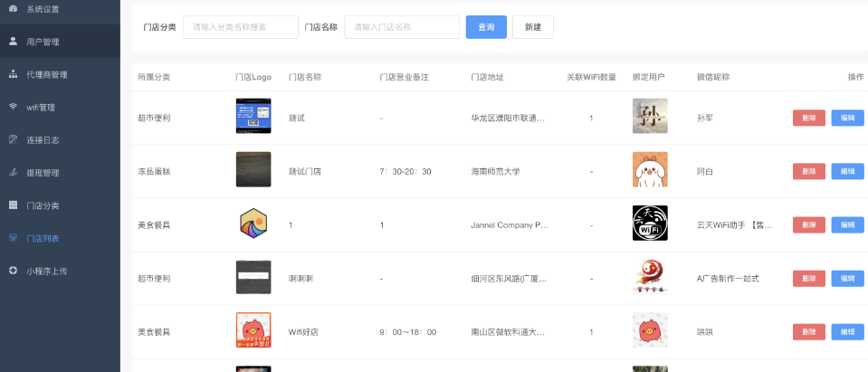Click 云天WiFi助手 black avatar
Viewport: 868px width, 372px height.
point(650,223)
